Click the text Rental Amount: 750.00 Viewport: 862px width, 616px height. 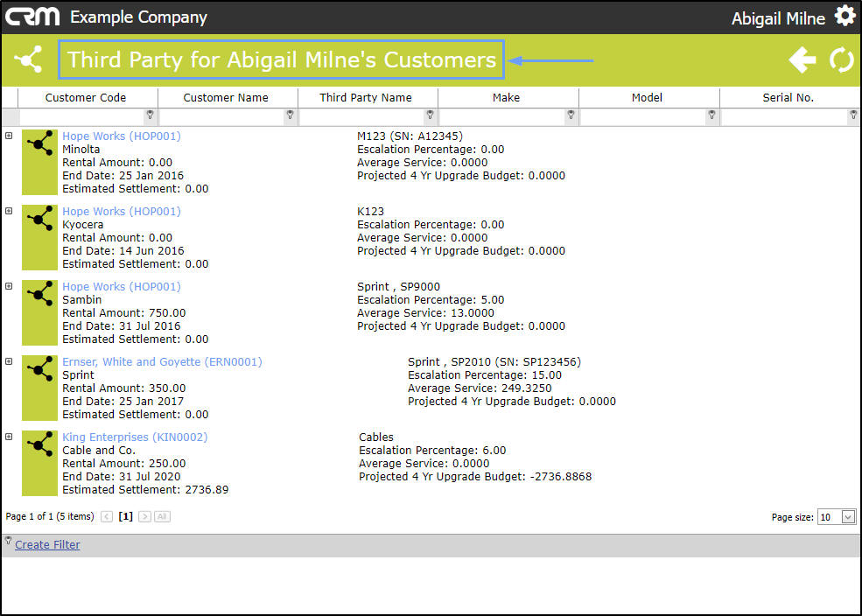pyautogui.click(x=123, y=312)
